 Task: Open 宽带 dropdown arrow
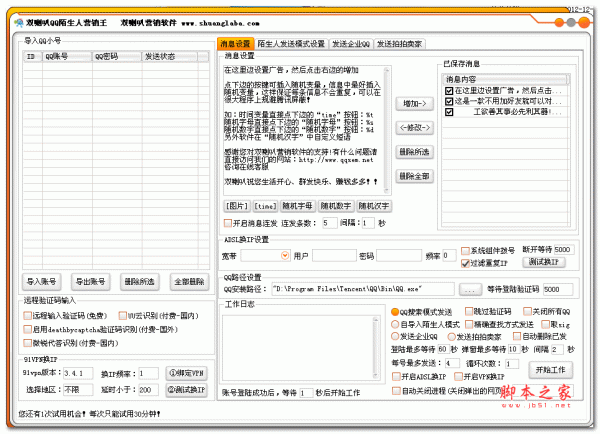tap(285, 255)
